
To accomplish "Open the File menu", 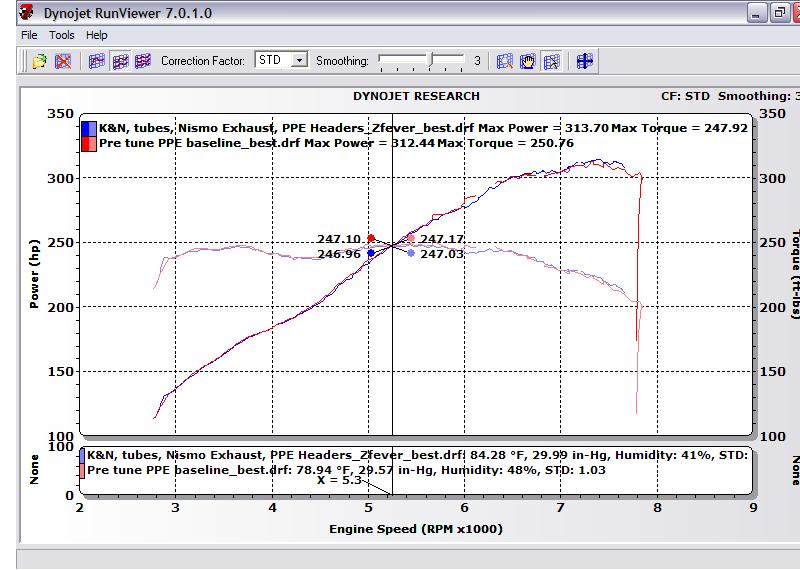I will (x=29, y=35).
